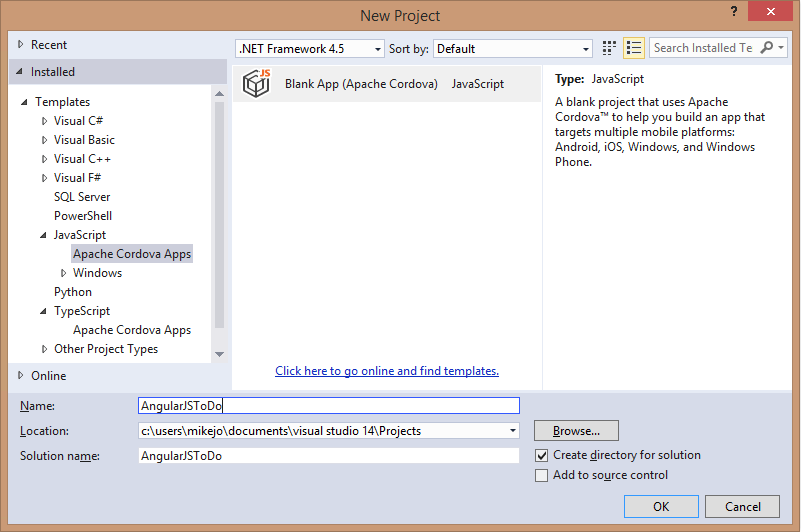The width and height of the screenshot is (801, 532).
Task: Enable Add to source control checkbox
Action: coord(542,476)
